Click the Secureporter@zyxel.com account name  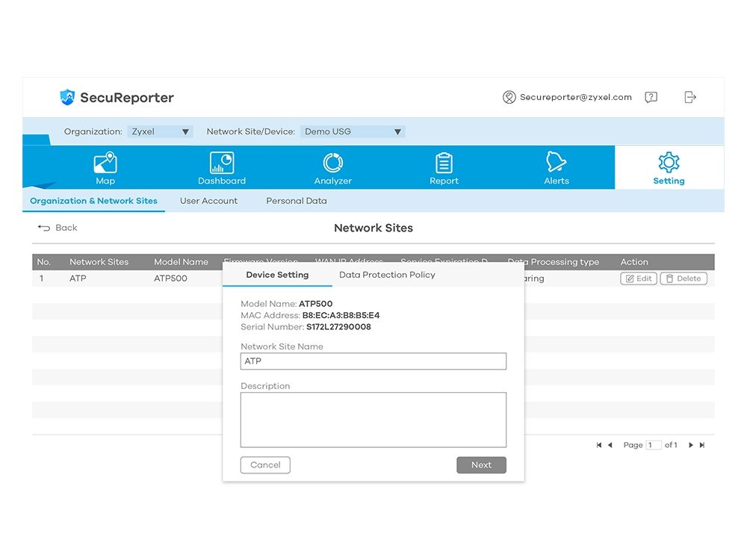(575, 97)
